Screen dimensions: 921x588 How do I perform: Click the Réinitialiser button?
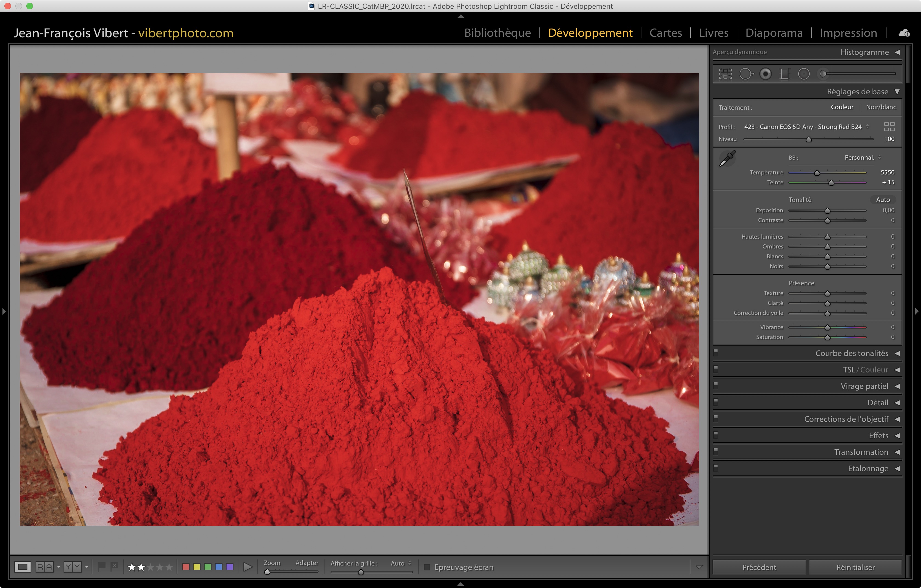(855, 567)
